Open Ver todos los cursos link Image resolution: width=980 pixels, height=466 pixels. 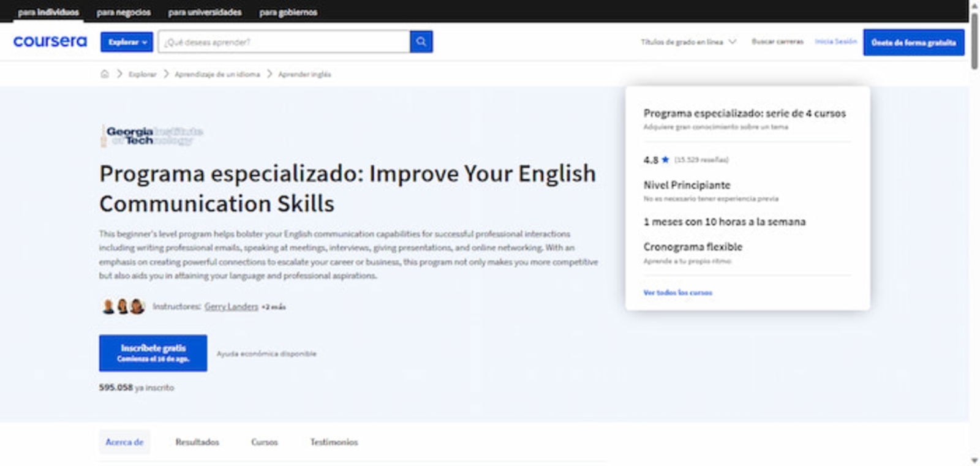tap(677, 293)
